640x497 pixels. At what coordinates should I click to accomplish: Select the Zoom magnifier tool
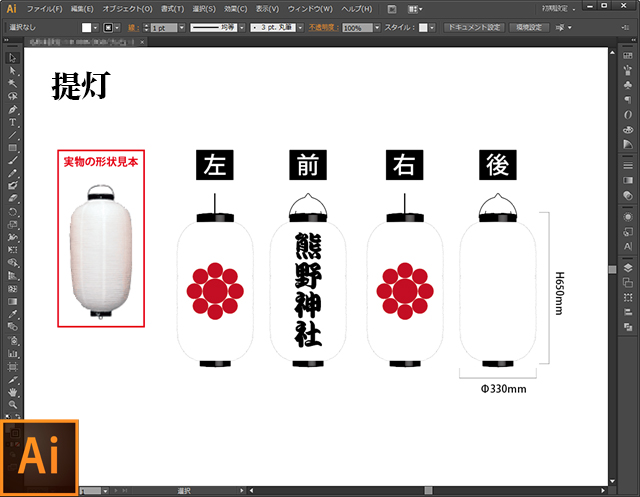point(12,404)
